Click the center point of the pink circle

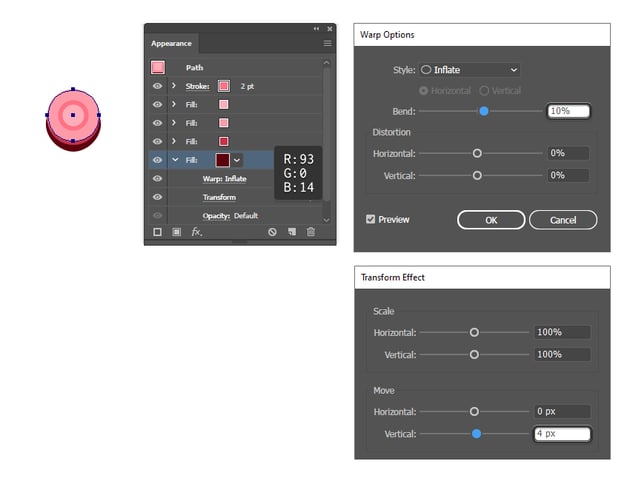click(73, 115)
